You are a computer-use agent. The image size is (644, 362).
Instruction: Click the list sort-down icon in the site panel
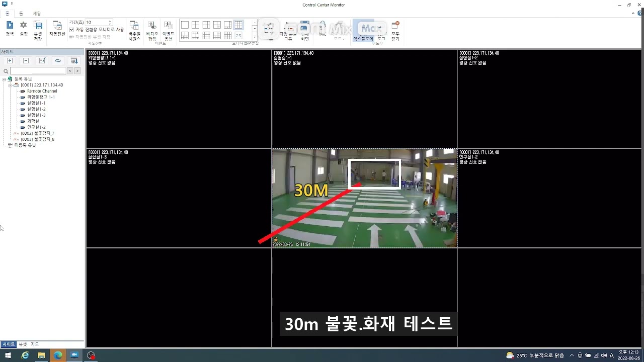click(74, 61)
